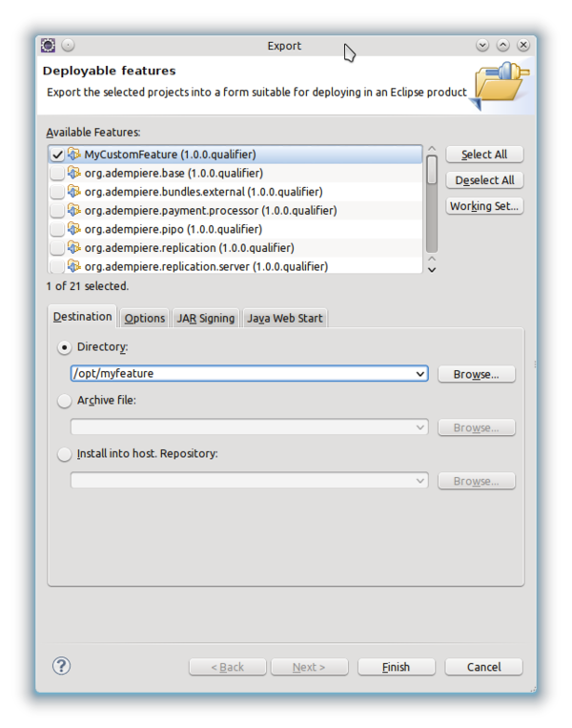
Task: Select the Archive file radio button
Action: pyautogui.click(x=65, y=401)
